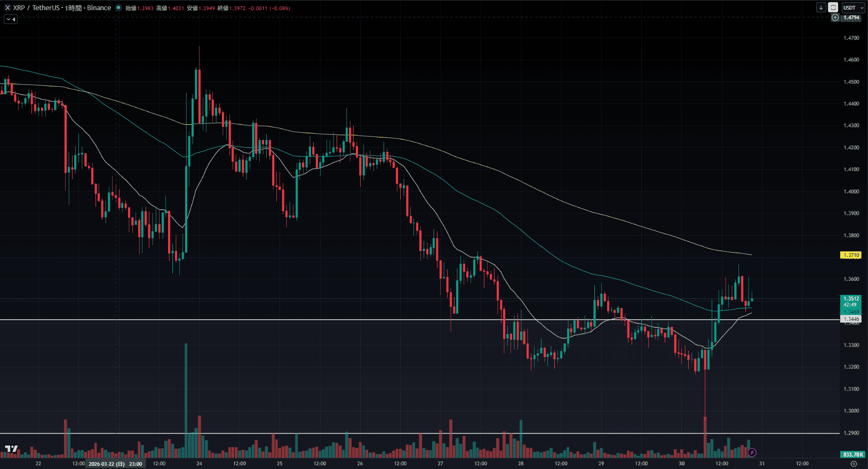This screenshot has height=469, width=868.
Task: Click the 2026-03-22 date label on time axis
Action: (115, 464)
